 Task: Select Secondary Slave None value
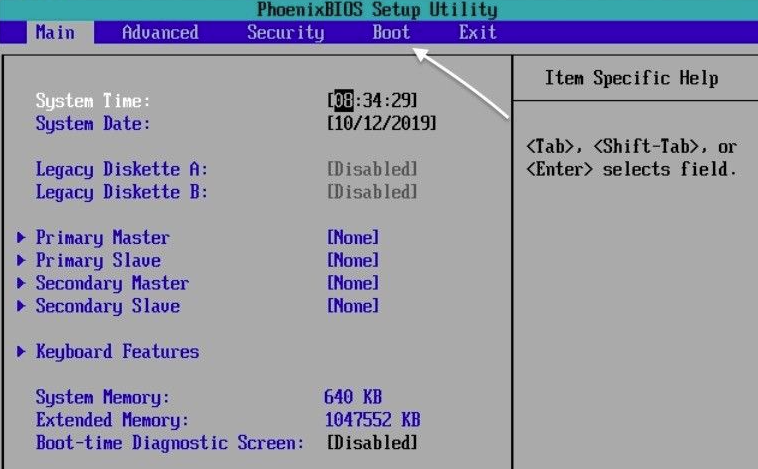pos(353,307)
